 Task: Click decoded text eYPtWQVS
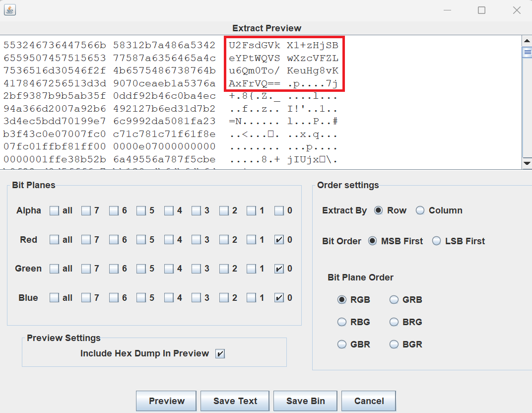255,58
